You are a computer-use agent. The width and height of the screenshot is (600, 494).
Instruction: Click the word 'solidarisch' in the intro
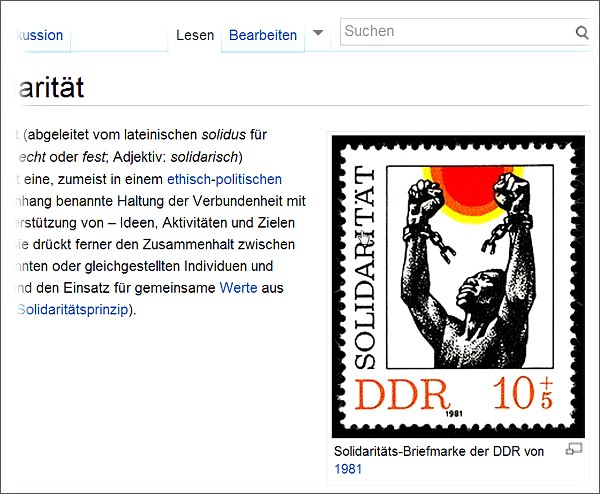click(x=204, y=157)
